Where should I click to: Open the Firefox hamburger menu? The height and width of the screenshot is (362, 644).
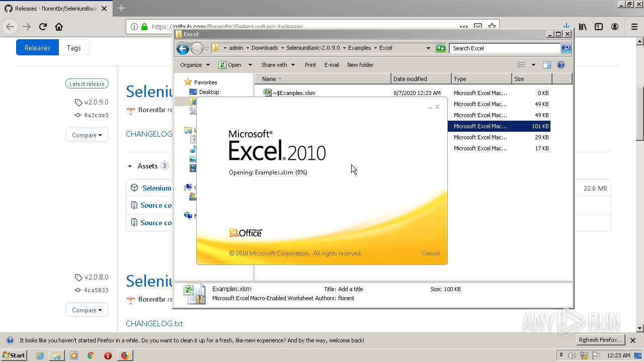[x=634, y=27]
